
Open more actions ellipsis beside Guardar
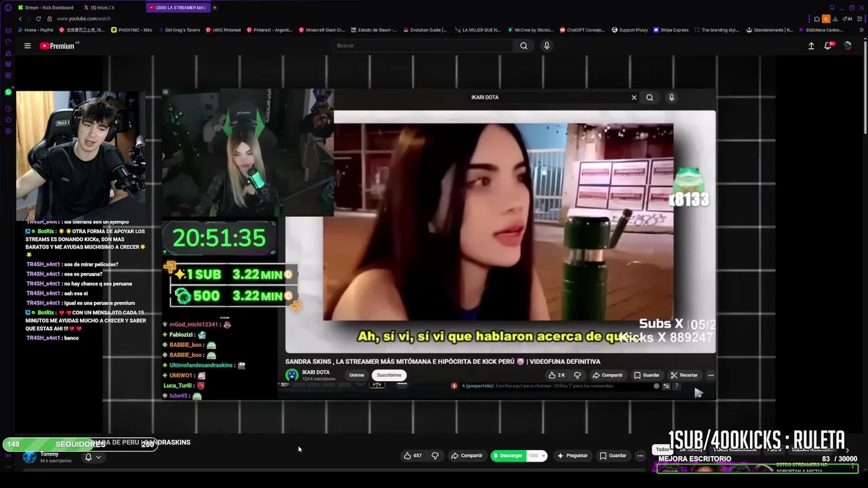pyautogui.click(x=640, y=455)
